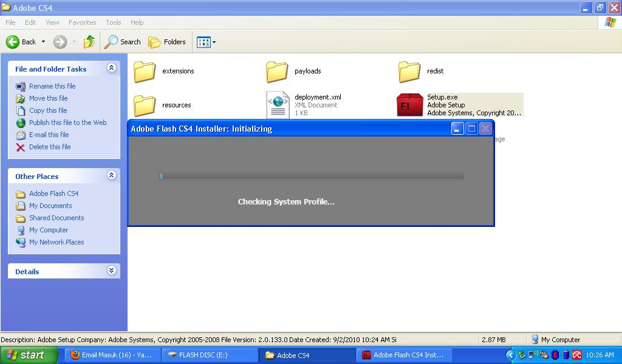Go up one folder level
This screenshot has width=622, height=364.
click(89, 42)
